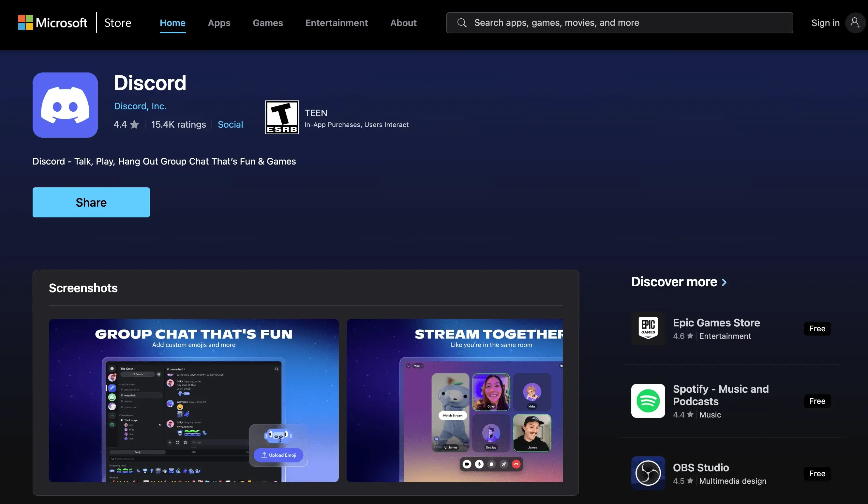Click the ESRB Teen rating badge
Viewport: 868px width, 504px height.
[x=282, y=117]
